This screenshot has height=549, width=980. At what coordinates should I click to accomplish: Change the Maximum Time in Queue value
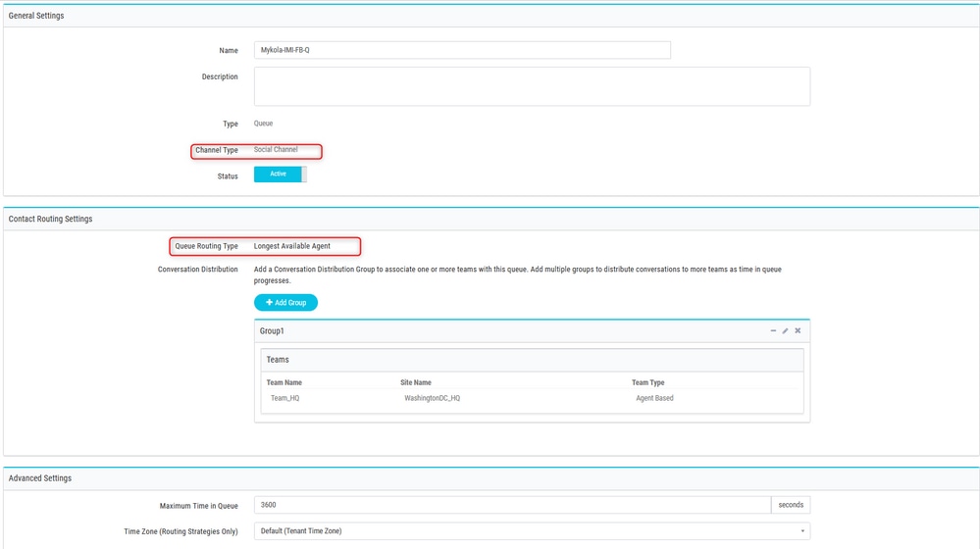pyautogui.click(x=512, y=505)
